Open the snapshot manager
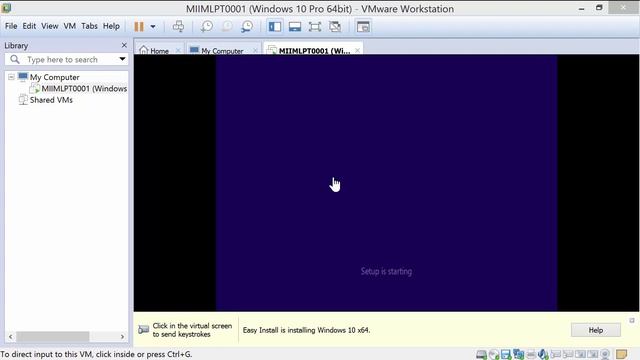Viewport: 640px width, 360px height. pos(247,27)
